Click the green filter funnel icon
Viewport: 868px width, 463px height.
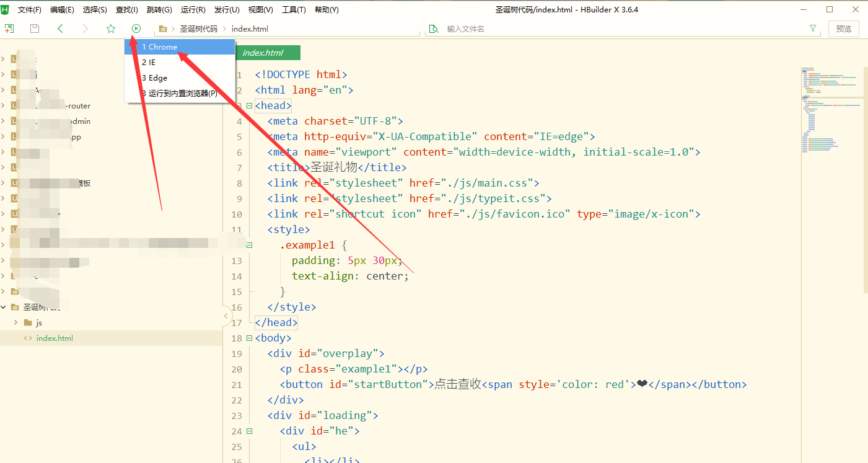pyautogui.click(x=813, y=29)
